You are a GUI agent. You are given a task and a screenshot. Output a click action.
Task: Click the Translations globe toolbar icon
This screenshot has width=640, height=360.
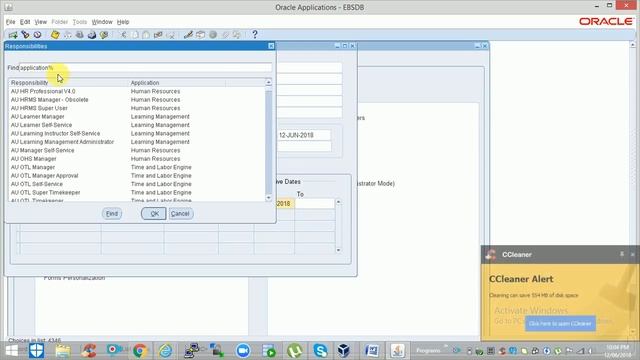[x=213, y=35]
